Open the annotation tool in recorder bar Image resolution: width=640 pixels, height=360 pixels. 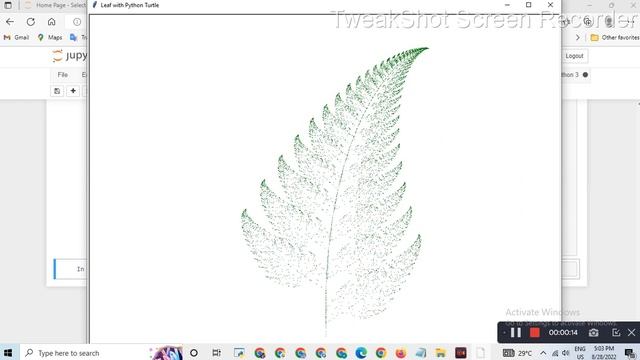(x=616, y=333)
